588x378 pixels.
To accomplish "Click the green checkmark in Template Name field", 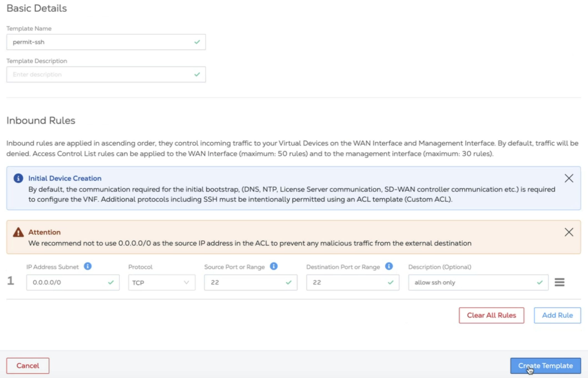I will tap(197, 42).
